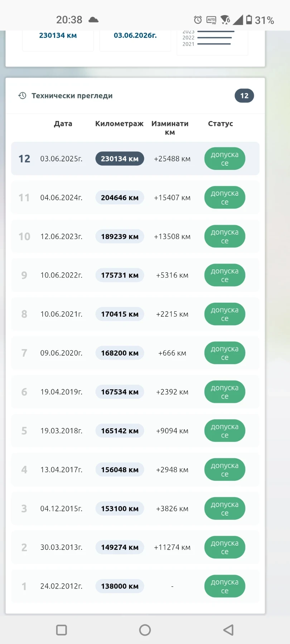Tap the inspections count badge showing 12
Image resolution: width=290 pixels, height=644 pixels.
pos(244,96)
